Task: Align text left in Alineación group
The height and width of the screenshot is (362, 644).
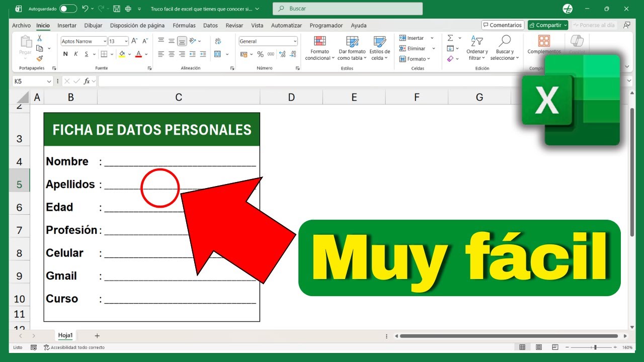Action: [x=161, y=54]
